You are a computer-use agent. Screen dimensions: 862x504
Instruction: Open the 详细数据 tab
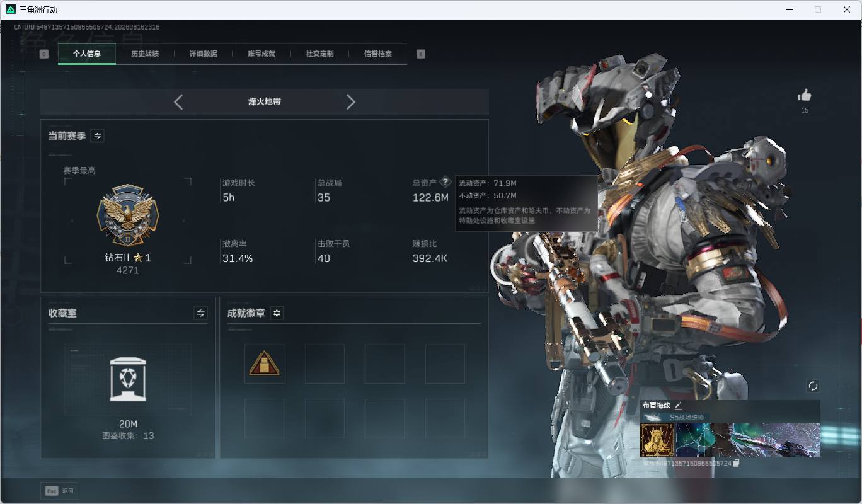coord(204,54)
